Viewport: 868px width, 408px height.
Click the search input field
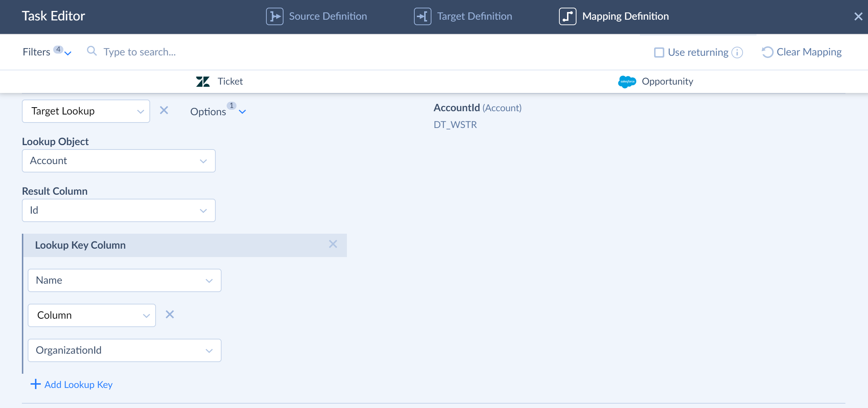pyautogui.click(x=140, y=51)
